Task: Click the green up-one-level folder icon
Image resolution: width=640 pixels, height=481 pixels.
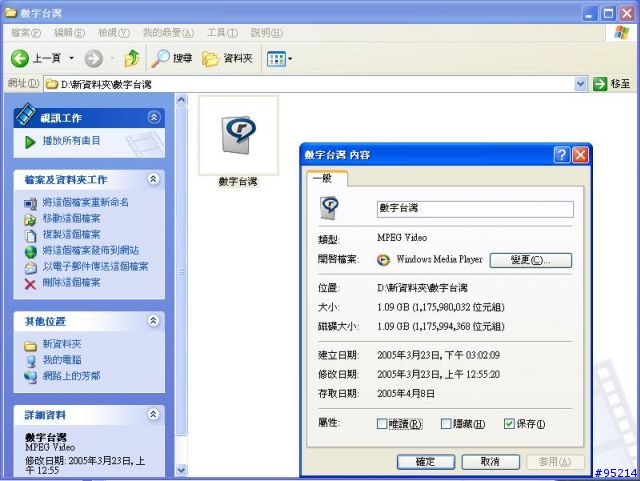Action: pos(131,58)
